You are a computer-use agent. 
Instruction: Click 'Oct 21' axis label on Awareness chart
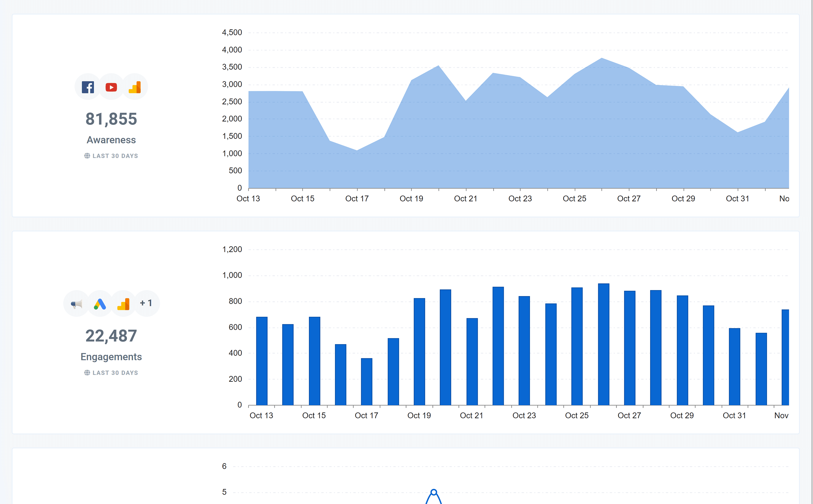coord(466,199)
